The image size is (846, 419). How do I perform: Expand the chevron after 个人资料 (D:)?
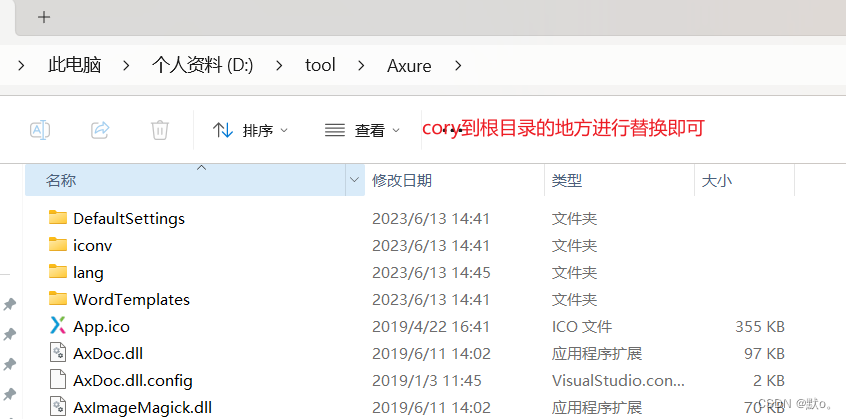coord(279,65)
